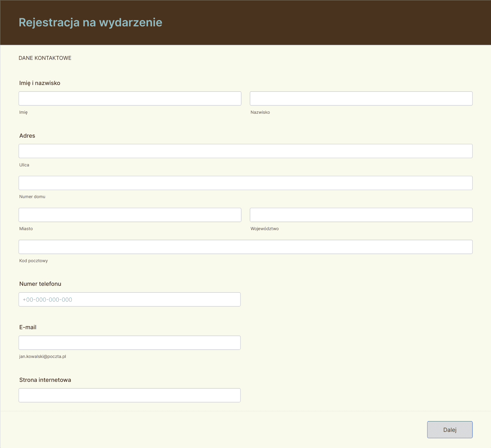Click the 'Nazwisko' sublabel
The image size is (491, 448).
260,112
